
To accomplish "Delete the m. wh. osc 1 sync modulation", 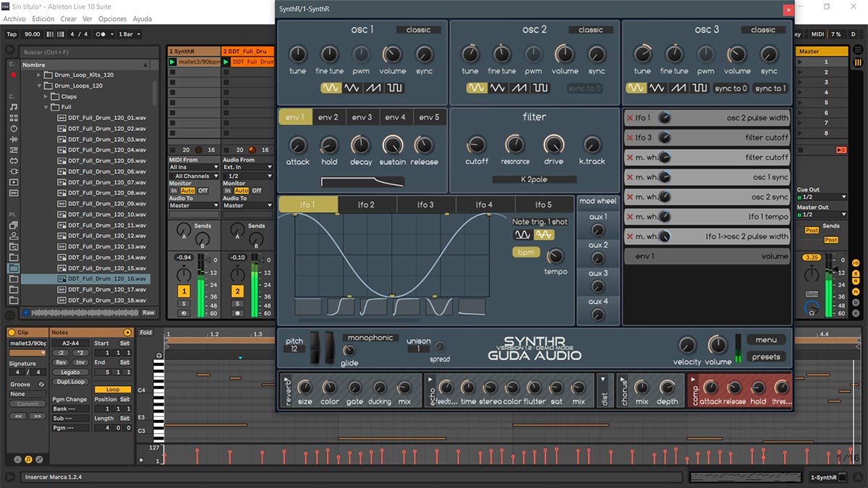I will 630,177.
